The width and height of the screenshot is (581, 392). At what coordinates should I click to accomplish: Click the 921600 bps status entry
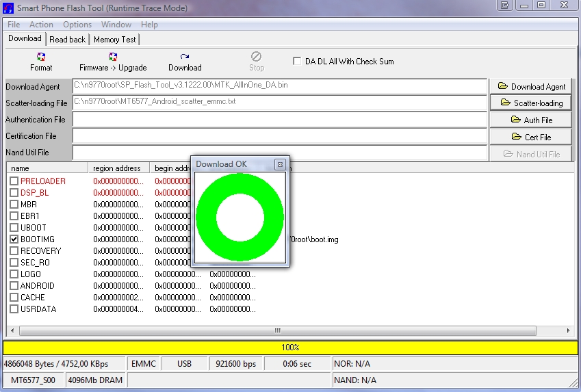point(235,364)
